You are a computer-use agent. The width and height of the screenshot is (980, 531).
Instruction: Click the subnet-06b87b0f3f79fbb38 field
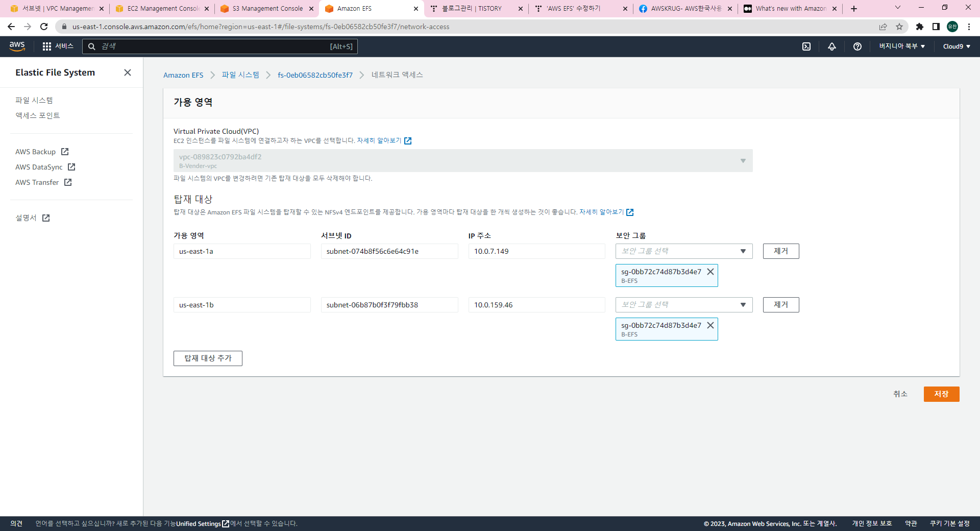pyautogui.click(x=389, y=305)
